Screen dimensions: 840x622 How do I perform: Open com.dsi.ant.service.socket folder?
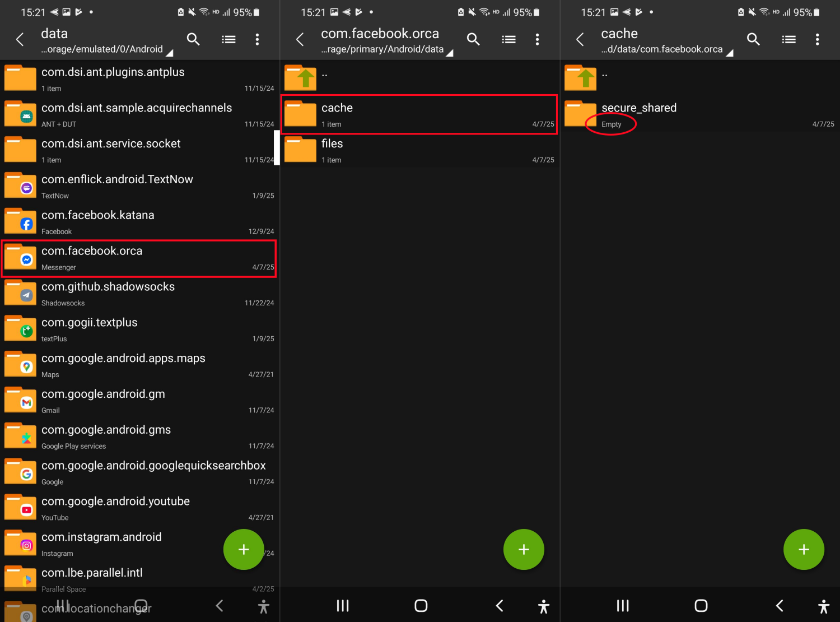139,150
